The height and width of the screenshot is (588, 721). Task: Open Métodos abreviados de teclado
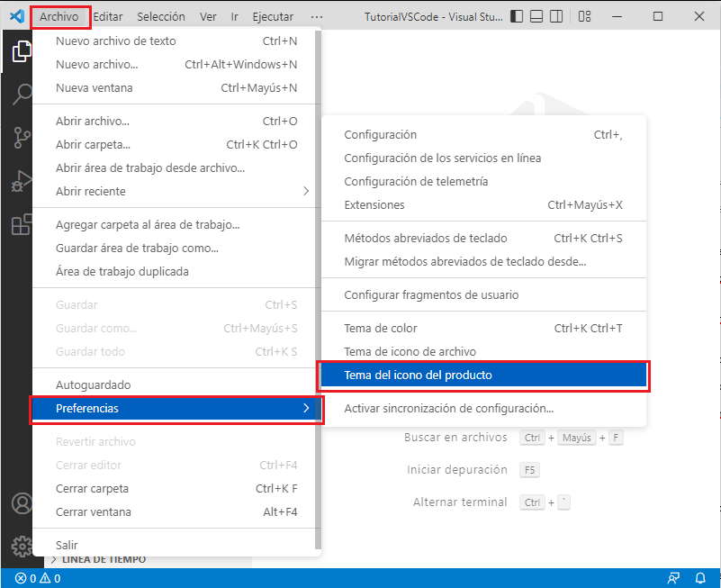tap(483, 239)
